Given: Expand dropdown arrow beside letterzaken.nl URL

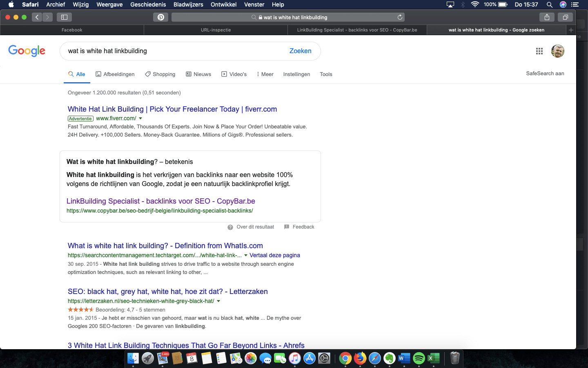Looking at the screenshot, I should coord(218,301).
